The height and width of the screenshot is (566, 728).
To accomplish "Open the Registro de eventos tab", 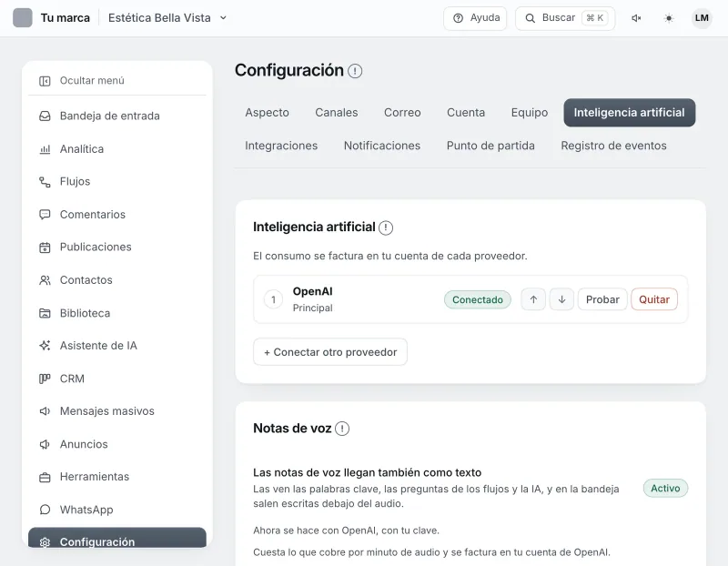I will point(613,146).
